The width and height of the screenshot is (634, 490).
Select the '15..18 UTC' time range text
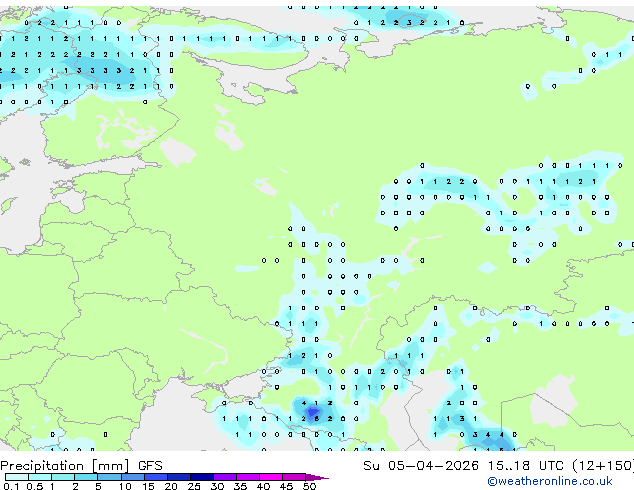(x=525, y=466)
